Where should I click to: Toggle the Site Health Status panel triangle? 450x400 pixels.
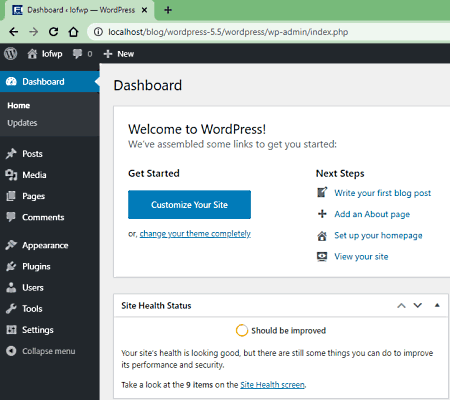tap(437, 305)
